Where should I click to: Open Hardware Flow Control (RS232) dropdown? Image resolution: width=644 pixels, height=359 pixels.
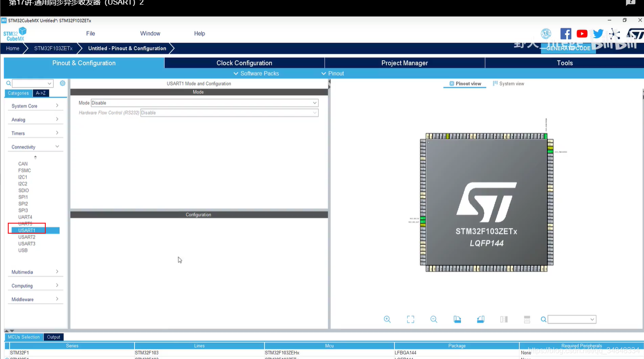[x=229, y=113]
